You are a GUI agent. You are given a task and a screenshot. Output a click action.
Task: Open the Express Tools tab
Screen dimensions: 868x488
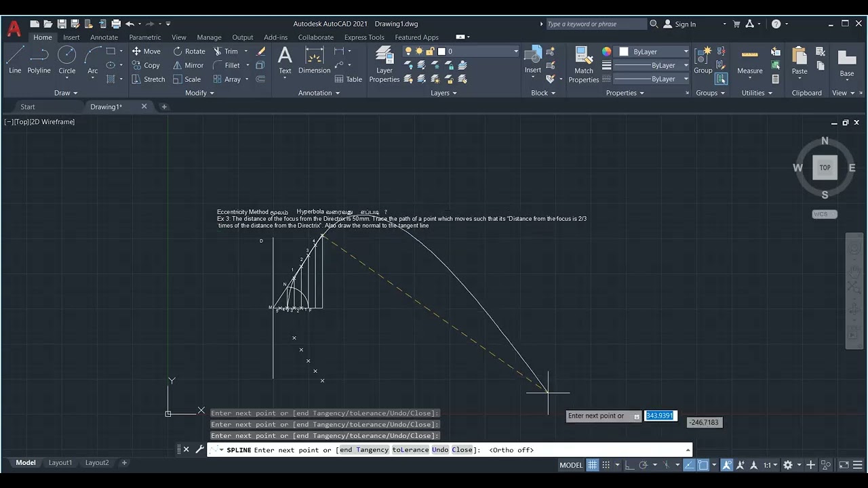pos(364,37)
